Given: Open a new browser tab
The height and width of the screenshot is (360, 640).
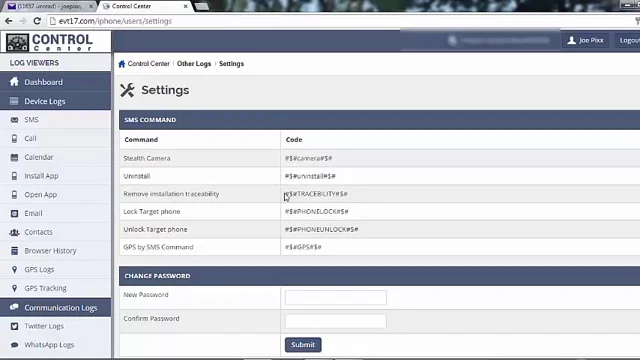Looking at the screenshot, I should point(202,6).
